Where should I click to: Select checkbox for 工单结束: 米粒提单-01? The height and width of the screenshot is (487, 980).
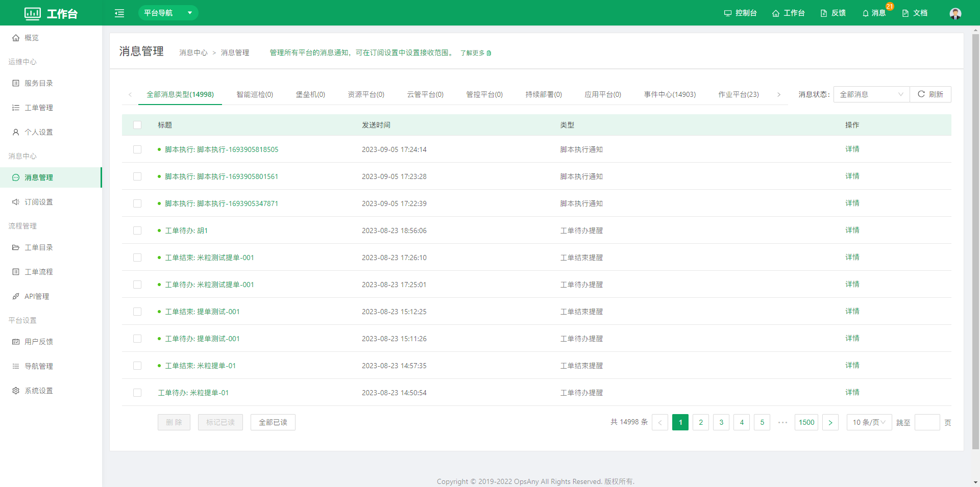click(137, 366)
